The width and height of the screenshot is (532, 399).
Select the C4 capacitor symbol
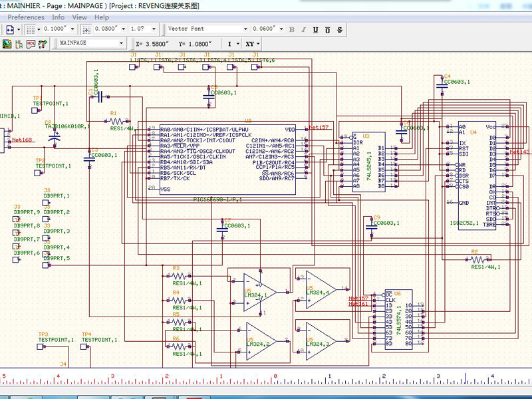click(x=442, y=86)
